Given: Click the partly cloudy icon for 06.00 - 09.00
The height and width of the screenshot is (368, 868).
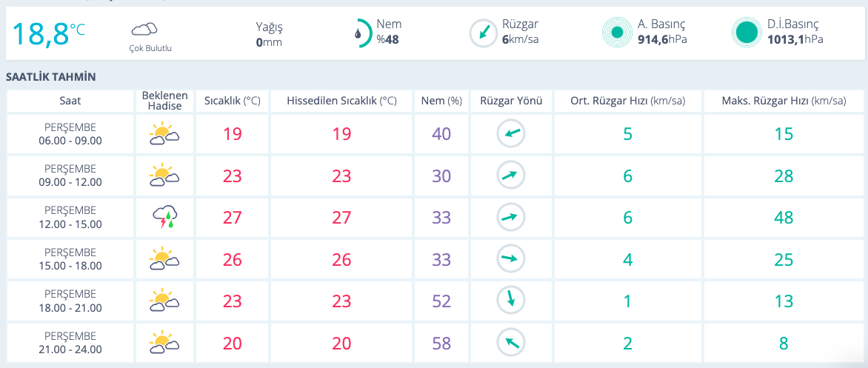Looking at the screenshot, I should pyautogui.click(x=164, y=134).
